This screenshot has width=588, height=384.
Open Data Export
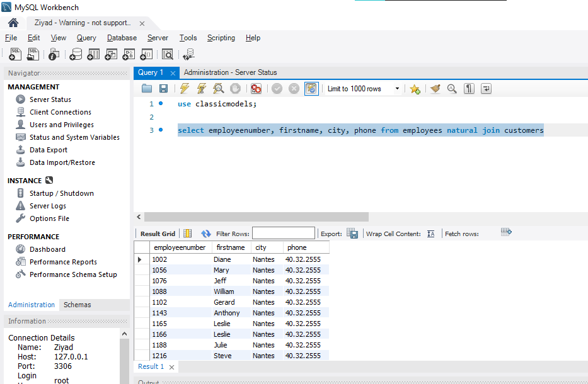point(49,150)
